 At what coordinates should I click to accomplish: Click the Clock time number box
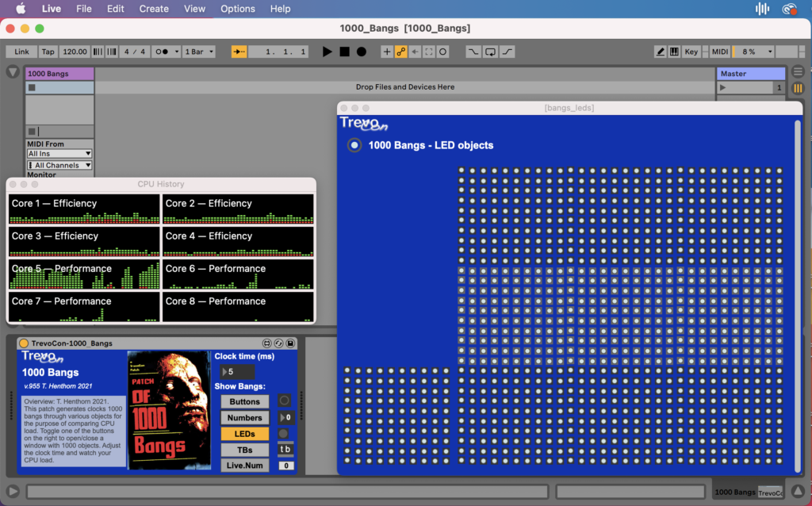click(237, 372)
